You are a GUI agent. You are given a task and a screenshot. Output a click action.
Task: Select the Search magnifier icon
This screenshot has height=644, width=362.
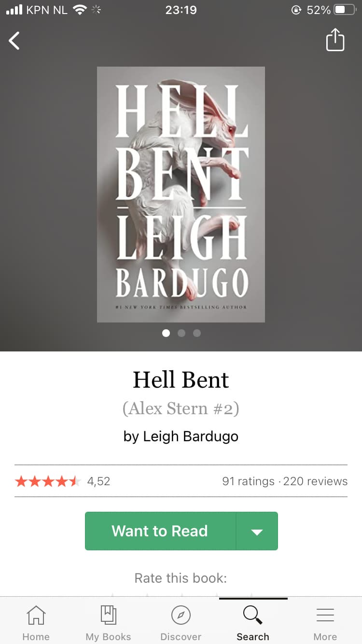(x=252, y=615)
